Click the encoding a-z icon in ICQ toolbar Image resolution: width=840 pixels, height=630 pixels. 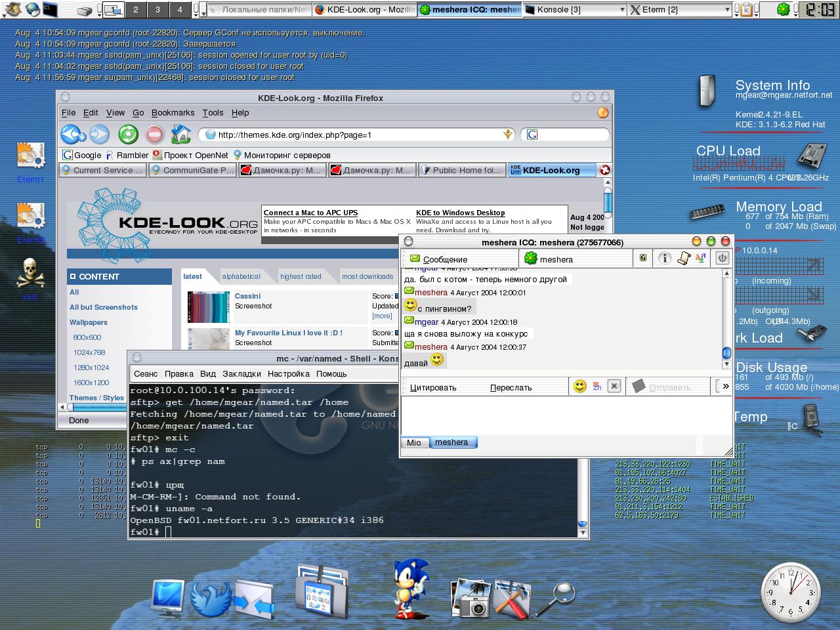click(700, 259)
